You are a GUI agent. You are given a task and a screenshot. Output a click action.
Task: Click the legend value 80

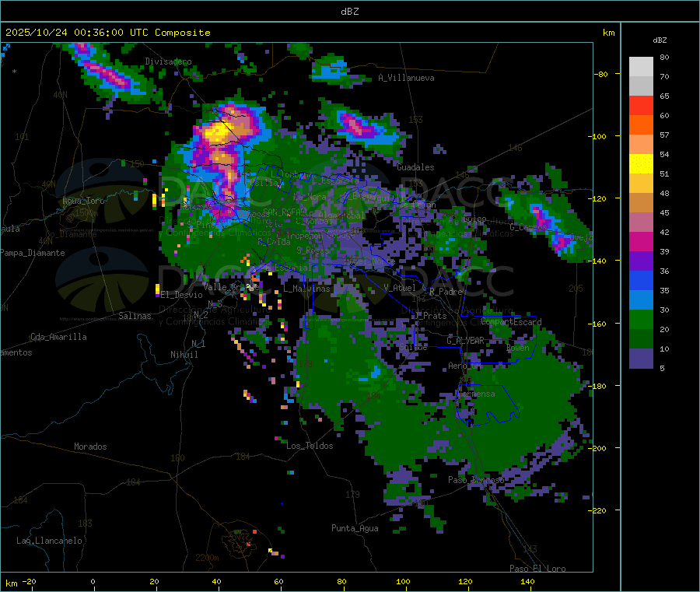(x=664, y=57)
